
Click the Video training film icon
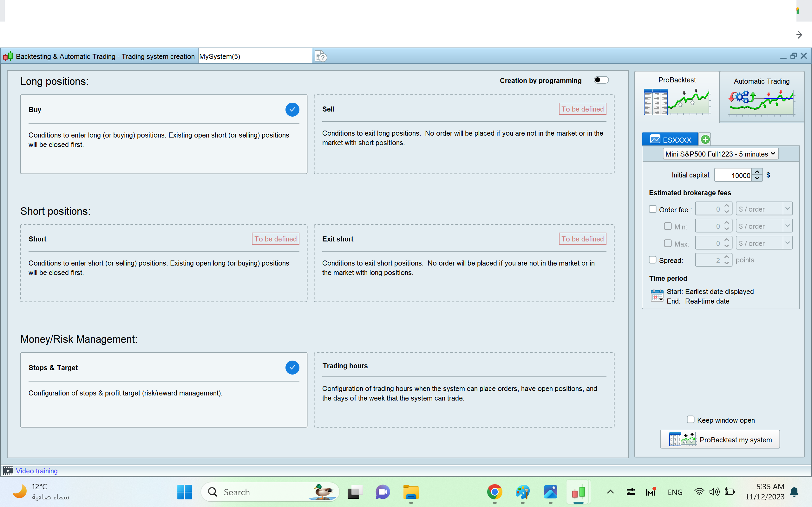point(8,471)
